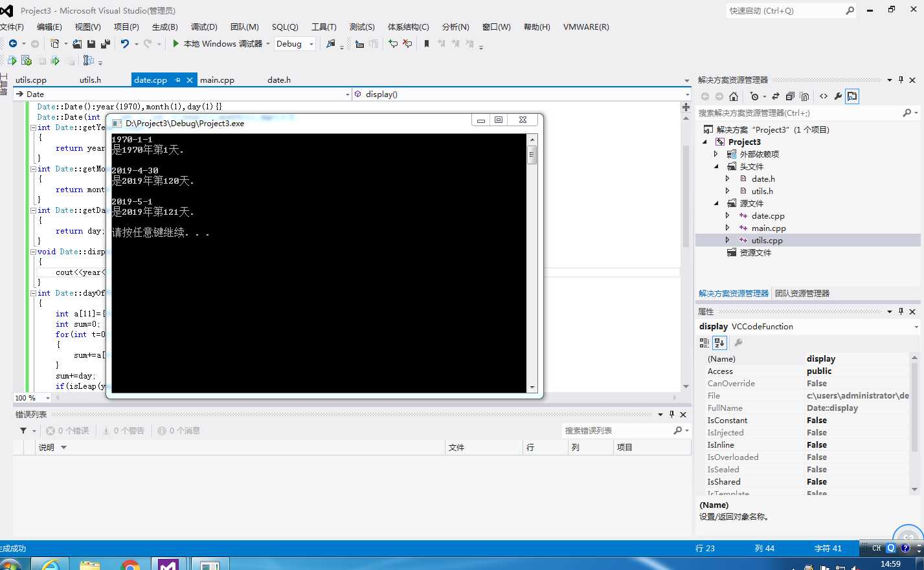Viewport: 924px width, 570px height.
Task: Expand the date.cpp tree node
Action: pos(727,215)
